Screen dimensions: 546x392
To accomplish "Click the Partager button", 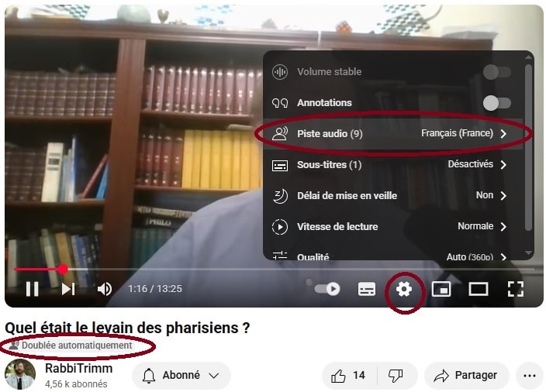I will coord(466,376).
